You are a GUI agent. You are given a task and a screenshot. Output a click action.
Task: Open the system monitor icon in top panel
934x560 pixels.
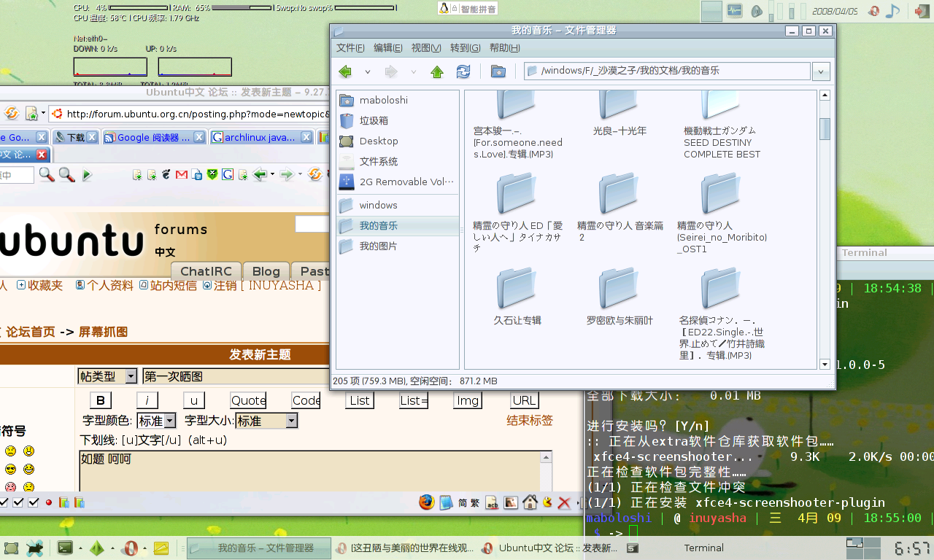(x=734, y=11)
